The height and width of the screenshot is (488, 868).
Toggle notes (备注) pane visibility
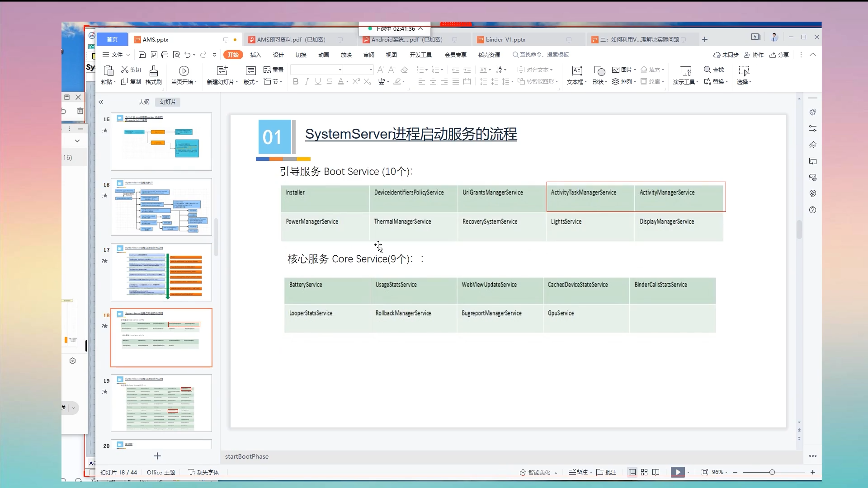[578, 472]
